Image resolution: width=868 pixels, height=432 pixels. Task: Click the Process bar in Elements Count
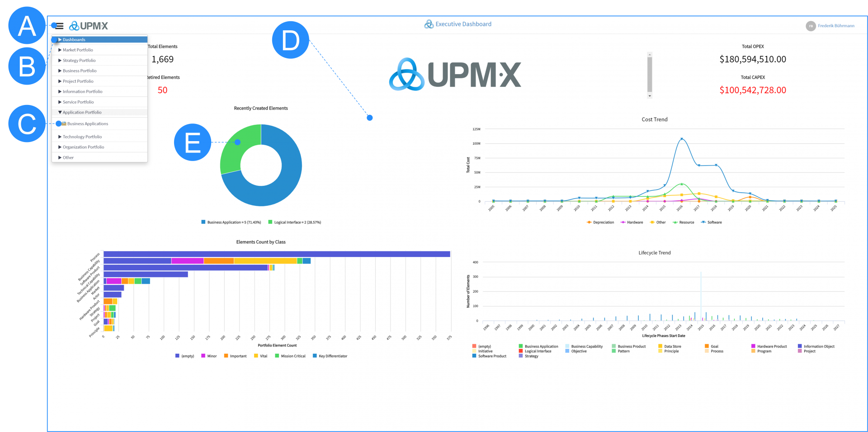point(277,254)
